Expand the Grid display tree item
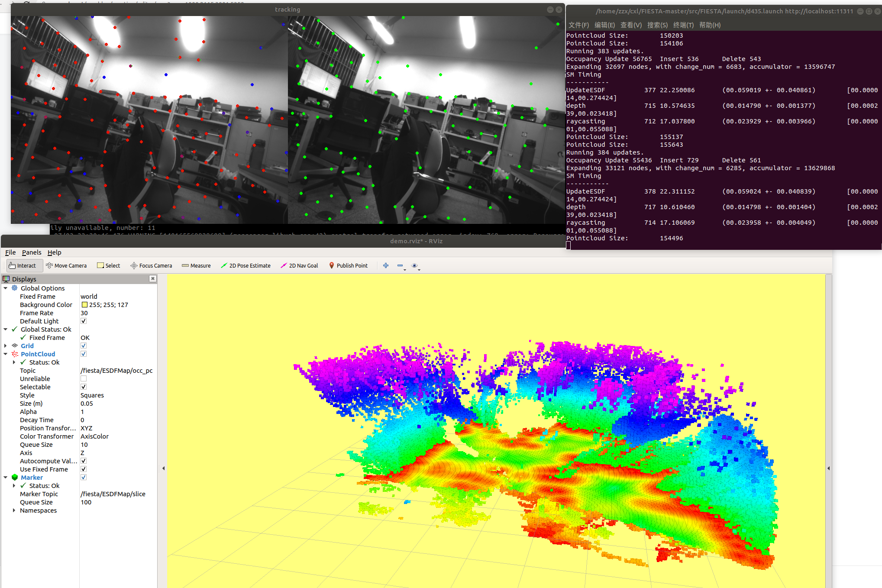This screenshot has width=882, height=588. coord(5,346)
